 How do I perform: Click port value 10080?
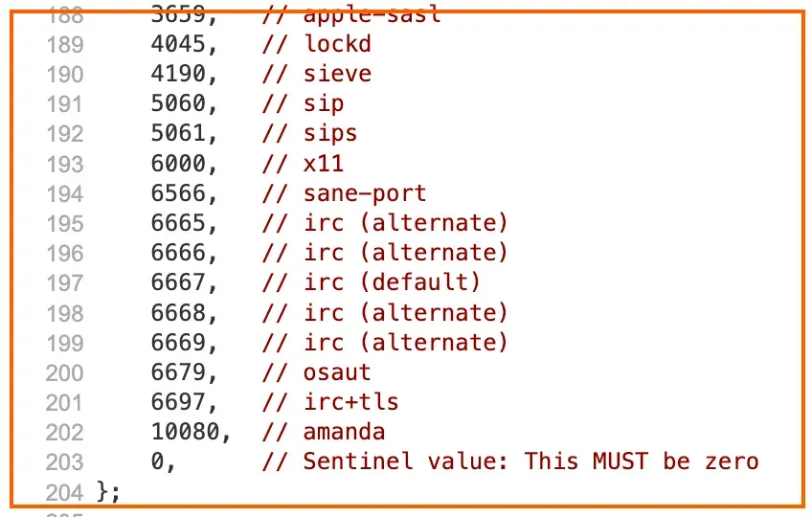pyautogui.click(x=186, y=432)
